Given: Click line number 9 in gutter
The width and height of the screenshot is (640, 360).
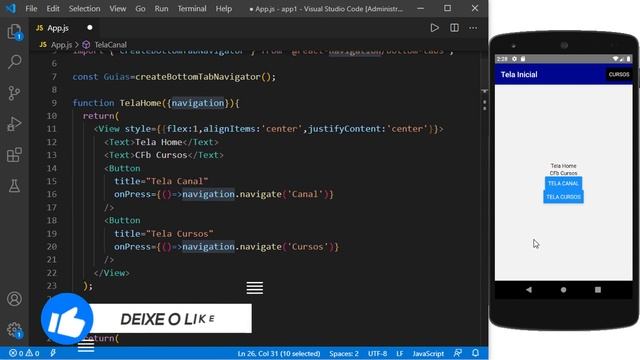Looking at the screenshot, I should pyautogui.click(x=54, y=103).
